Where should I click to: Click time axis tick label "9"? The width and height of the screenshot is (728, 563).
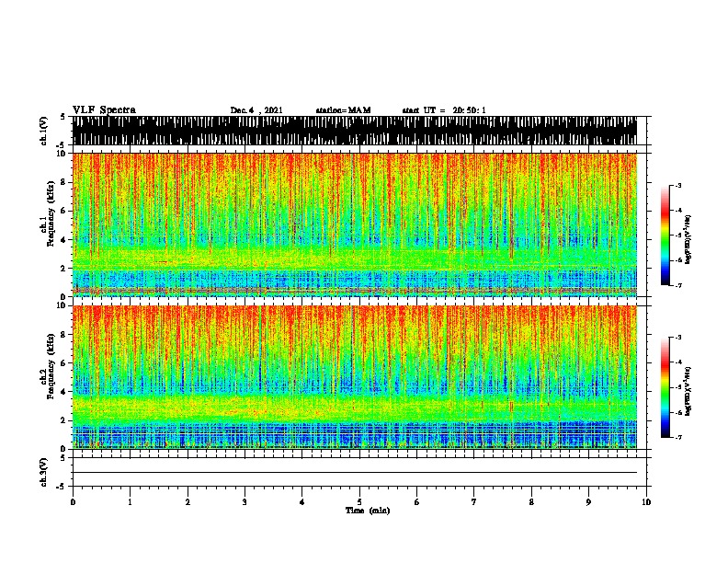coord(588,502)
